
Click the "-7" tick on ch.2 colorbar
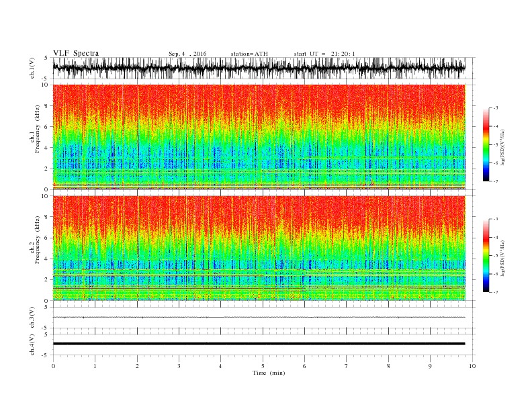coord(495,292)
